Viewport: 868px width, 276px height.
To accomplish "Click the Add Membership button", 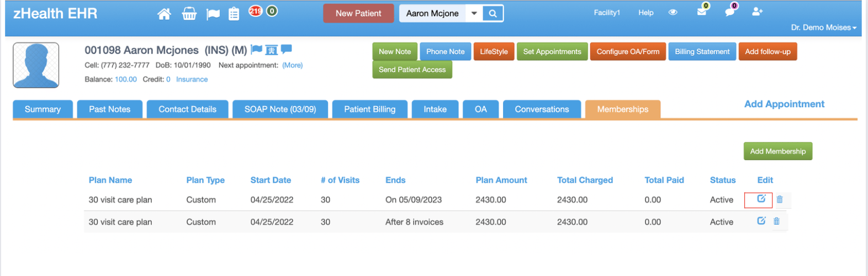I will 777,151.
